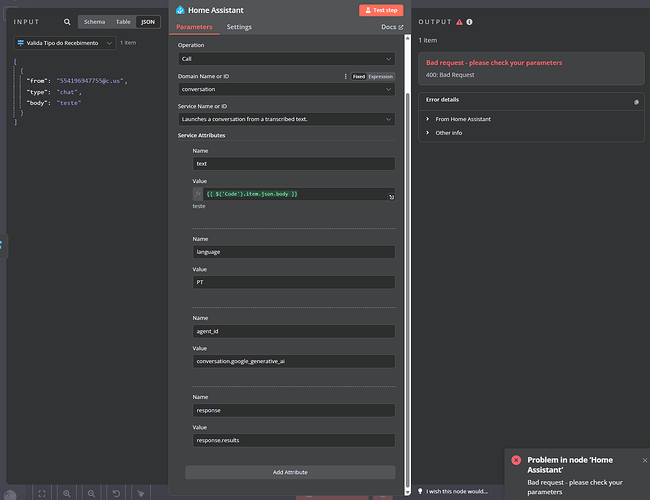650x500 pixels.
Task: Click I wish this node would link
Action: pyautogui.click(x=457, y=491)
